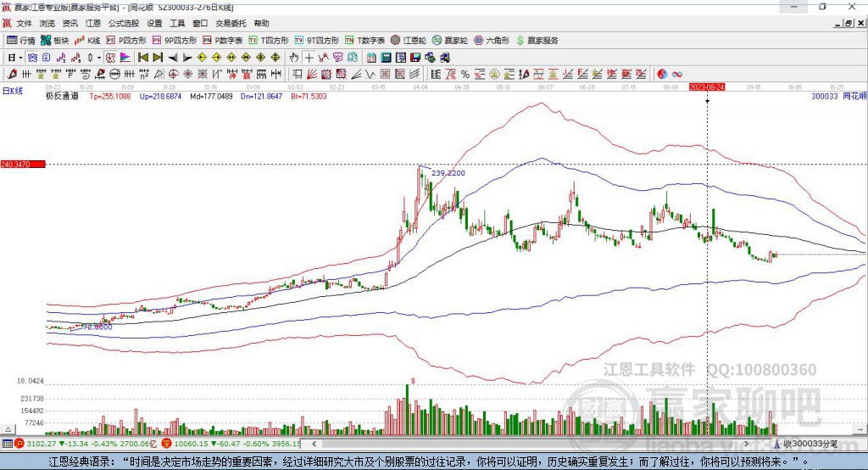This screenshot has height=470, width=868.
Task: Select the percent % tool
Action: pyautogui.click(x=465, y=75)
